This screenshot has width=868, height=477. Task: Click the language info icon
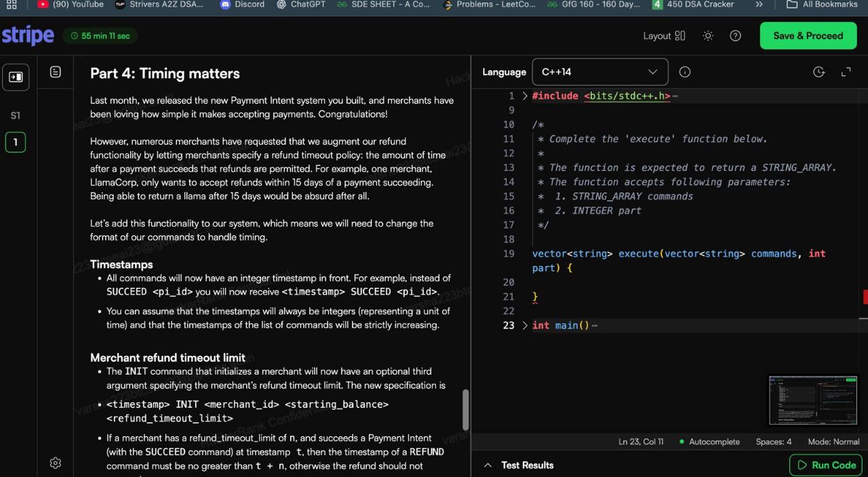pyautogui.click(x=685, y=72)
